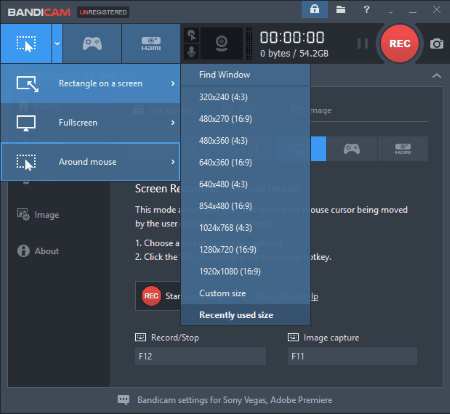Click the pause recording button

363,44
